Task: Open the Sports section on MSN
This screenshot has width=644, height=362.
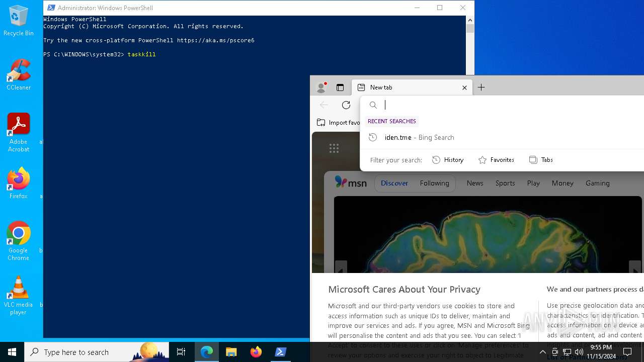Action: click(x=505, y=183)
